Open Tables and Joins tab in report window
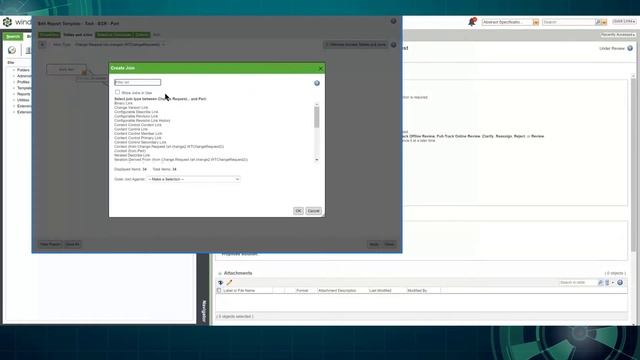The image size is (640, 360). click(x=78, y=35)
